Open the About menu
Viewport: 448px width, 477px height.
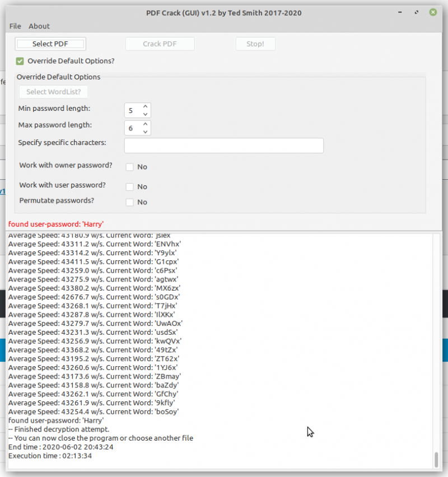[x=39, y=26]
